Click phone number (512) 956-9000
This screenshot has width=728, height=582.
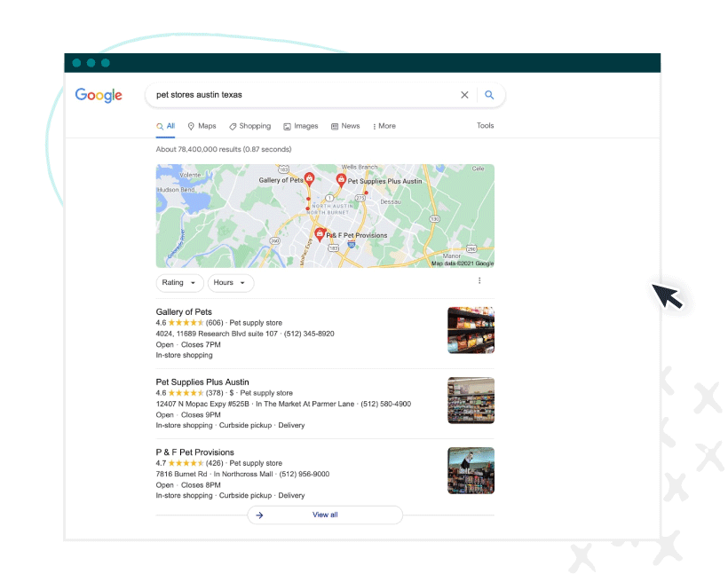pyautogui.click(x=305, y=474)
